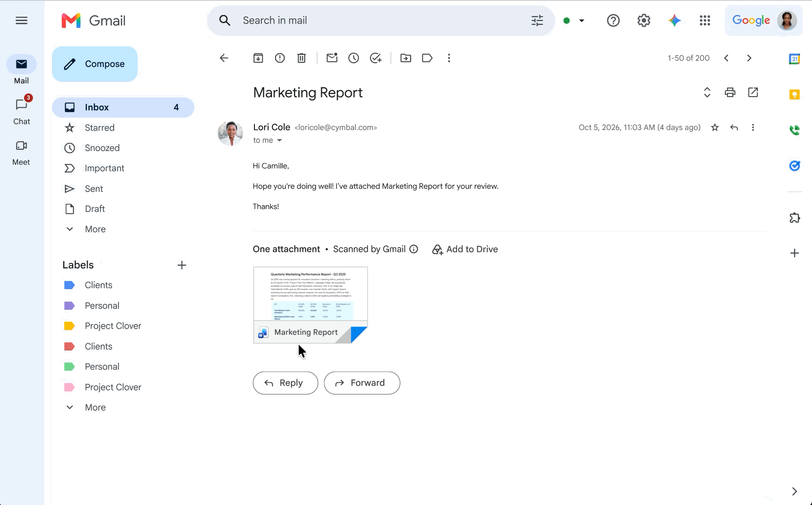This screenshot has width=812, height=505.
Task: Archive this email
Action: [x=258, y=58]
